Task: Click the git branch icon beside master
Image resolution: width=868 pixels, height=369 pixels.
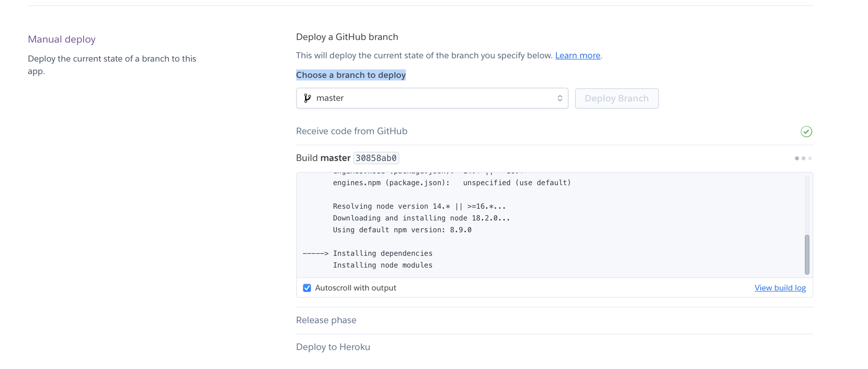Action: pos(308,98)
